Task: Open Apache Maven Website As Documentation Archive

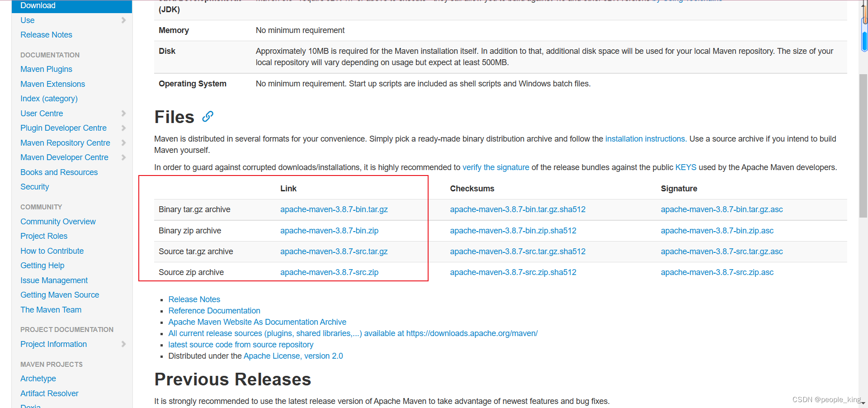Action: click(x=257, y=322)
